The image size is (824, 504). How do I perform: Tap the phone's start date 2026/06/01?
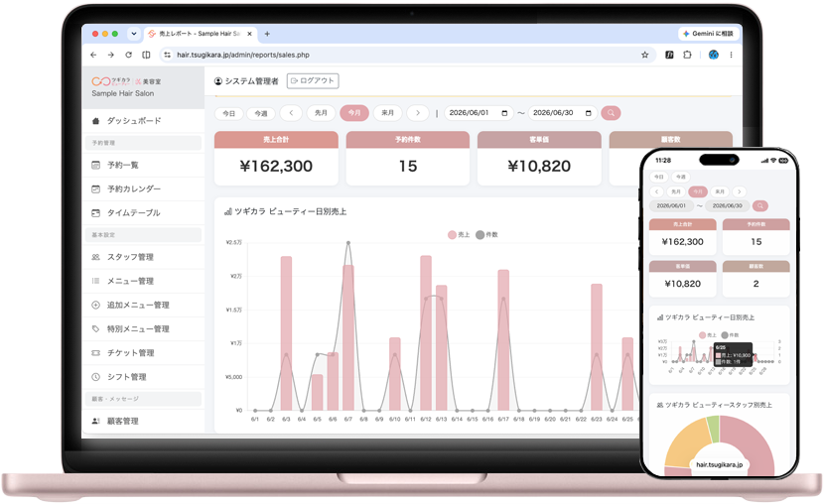pos(671,205)
